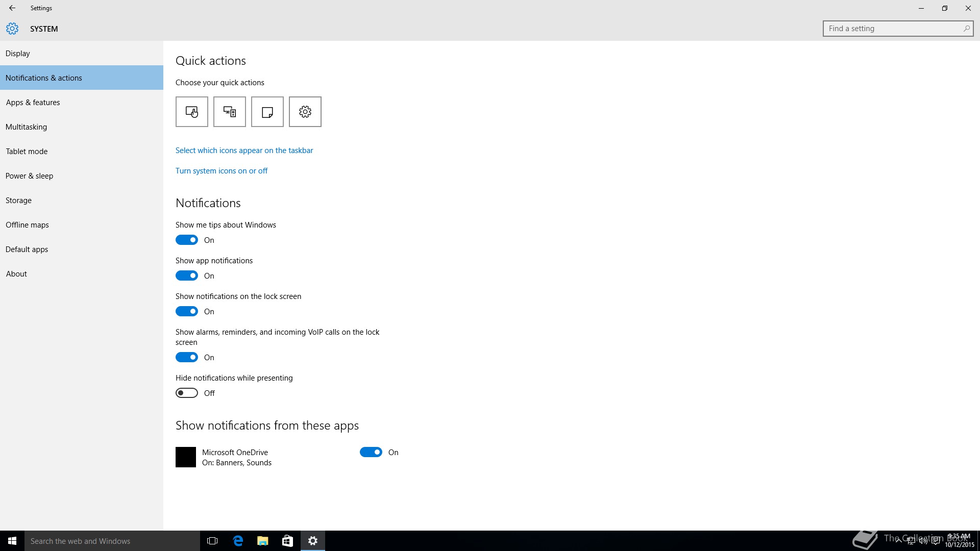Turn off Microsoft OneDrive notifications
Screen dimensions: 980x551
coord(371,452)
